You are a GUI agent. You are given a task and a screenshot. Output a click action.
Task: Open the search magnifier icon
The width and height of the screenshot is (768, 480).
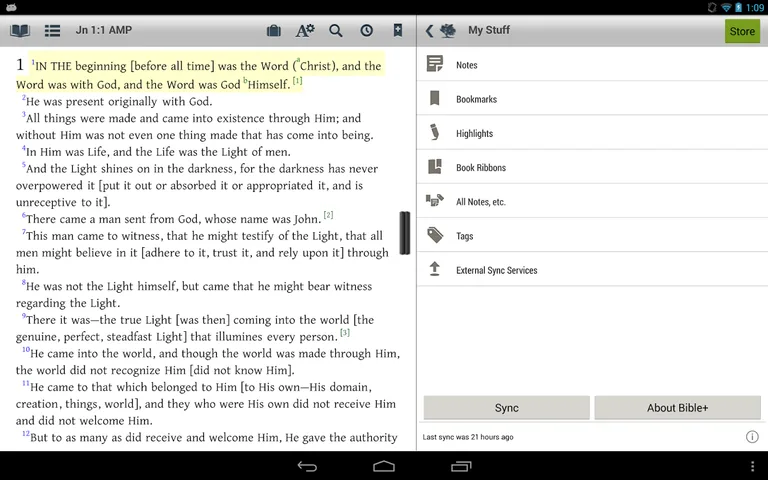[x=336, y=31]
